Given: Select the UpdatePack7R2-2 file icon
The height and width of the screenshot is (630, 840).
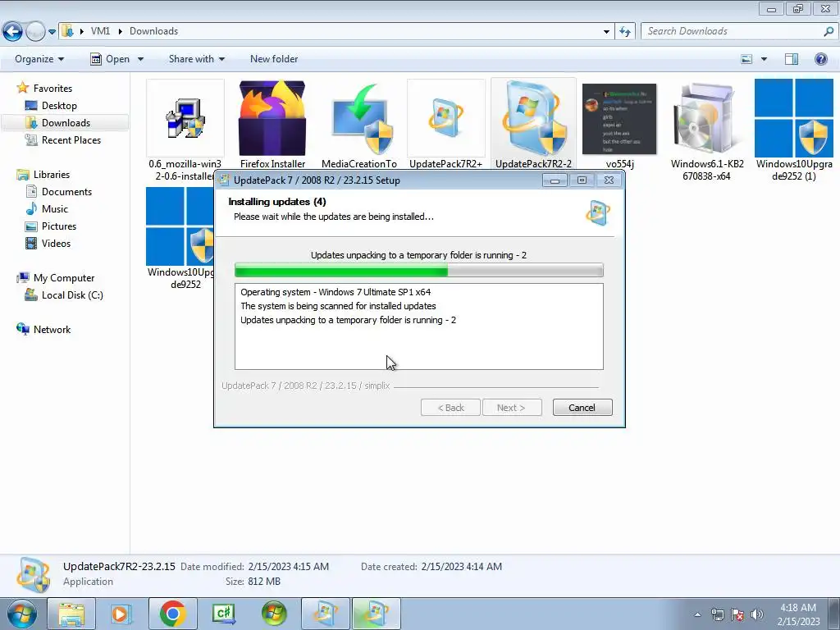Looking at the screenshot, I should pos(533,118).
